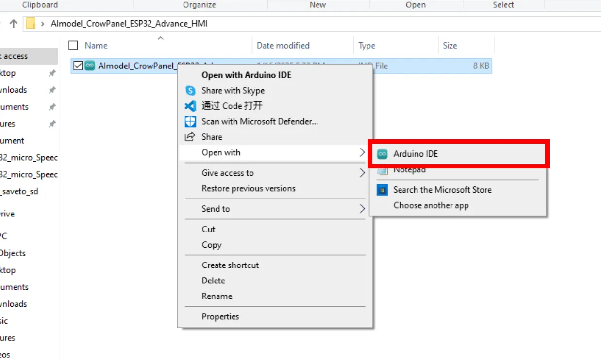Expand the Send to submenu
The image size is (601, 364).
362,209
